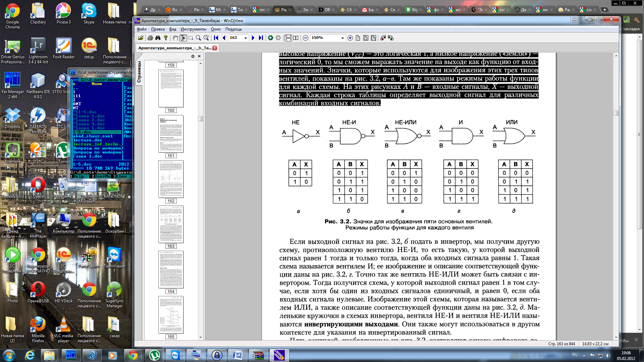Image resolution: width=644 pixels, height=362 pixels.
Task: Toggle facing pages layout
Action: 296,38
